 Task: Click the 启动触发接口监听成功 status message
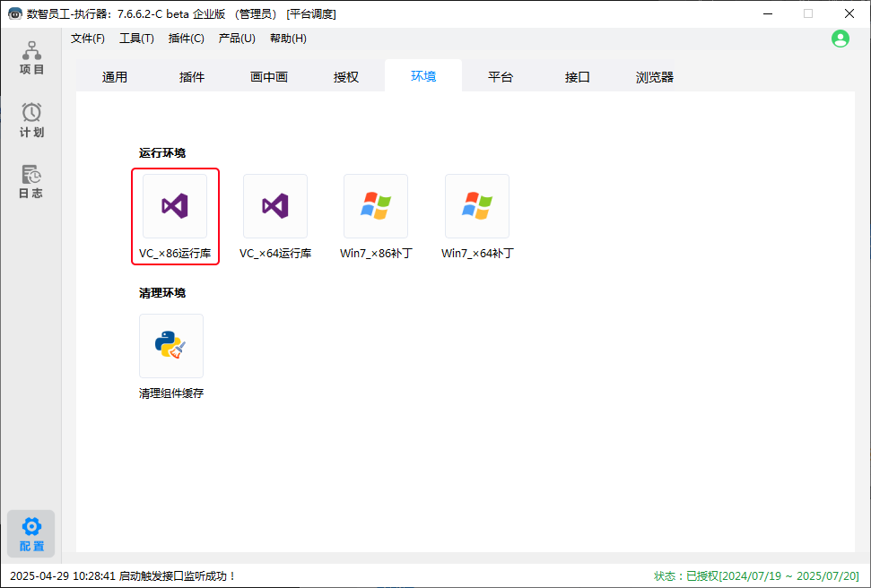click(123, 576)
